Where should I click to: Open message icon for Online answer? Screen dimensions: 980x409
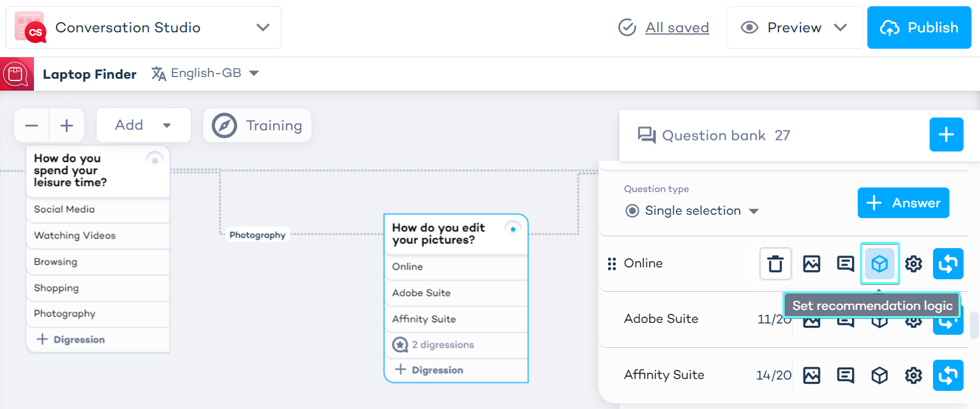coord(845,264)
